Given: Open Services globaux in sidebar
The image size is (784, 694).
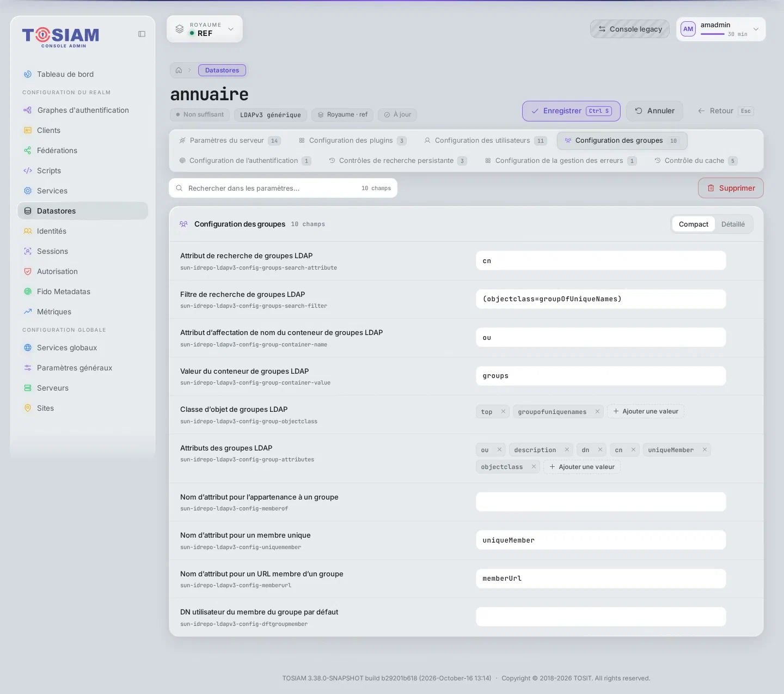Looking at the screenshot, I should 83,348.
